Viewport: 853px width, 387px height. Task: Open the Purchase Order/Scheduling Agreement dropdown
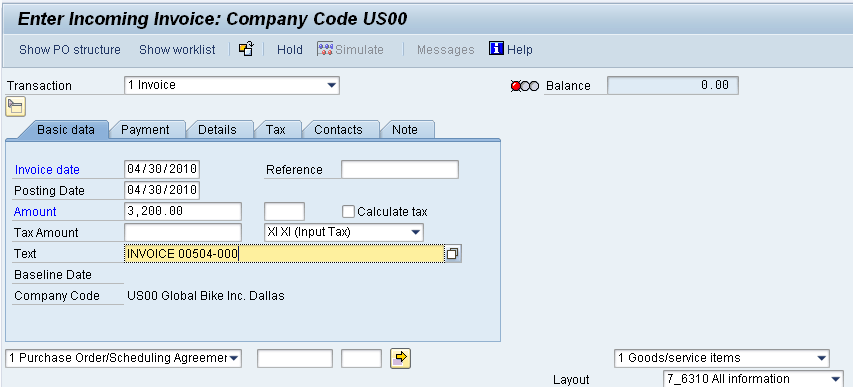point(123,358)
